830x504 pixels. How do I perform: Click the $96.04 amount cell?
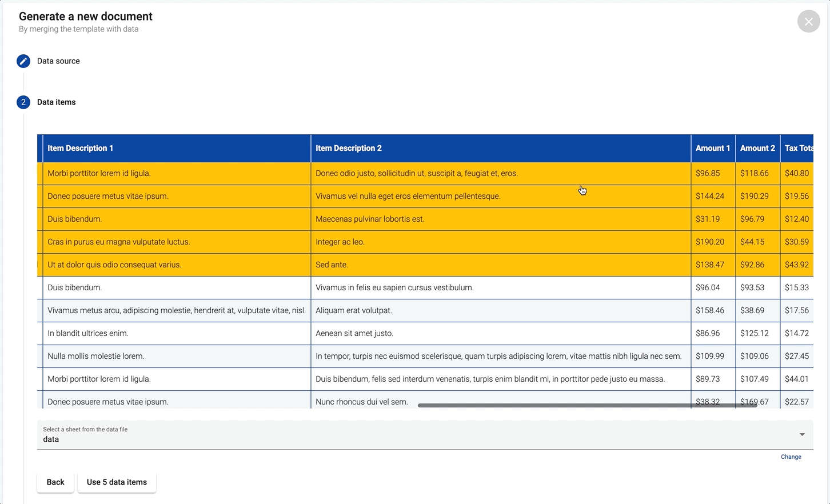point(713,288)
